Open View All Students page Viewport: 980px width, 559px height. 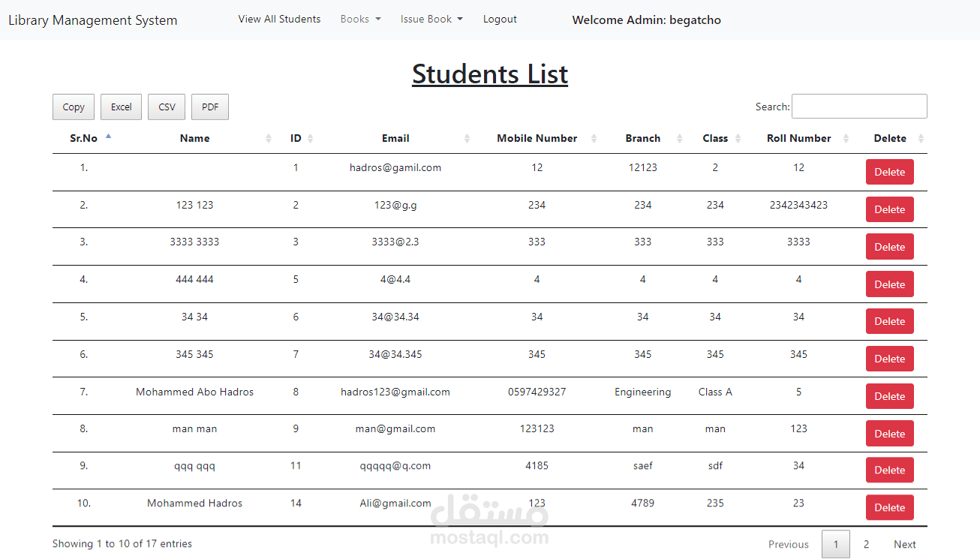click(279, 20)
